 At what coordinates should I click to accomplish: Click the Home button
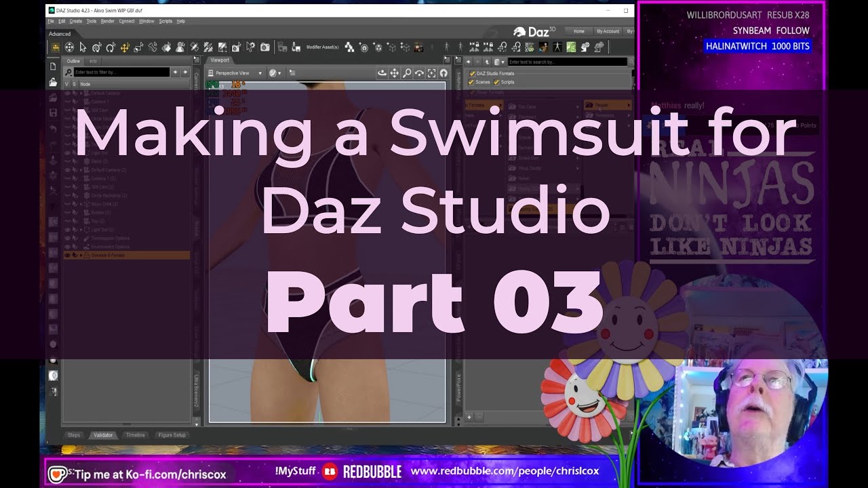pyautogui.click(x=579, y=31)
